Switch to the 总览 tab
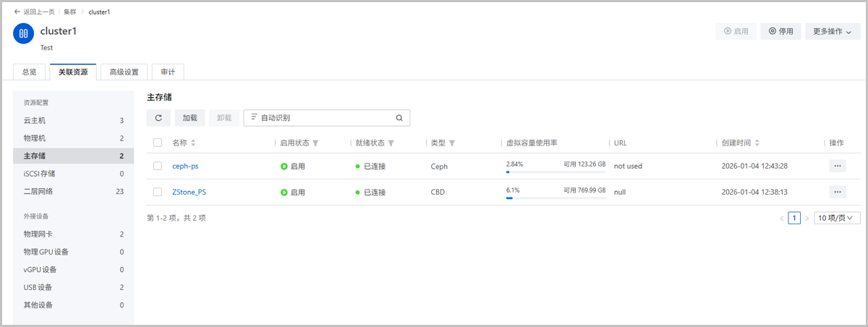This screenshot has height=327, width=868. pos(30,72)
